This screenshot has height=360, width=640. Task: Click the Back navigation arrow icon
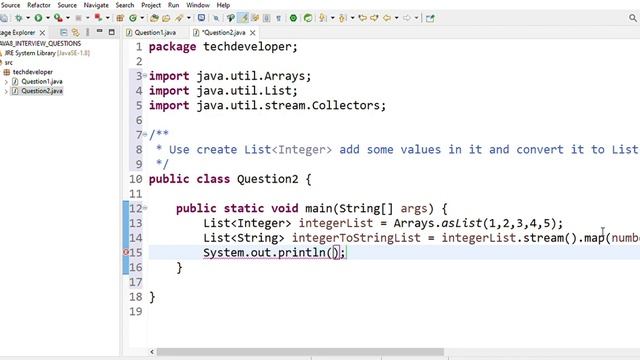point(387,18)
